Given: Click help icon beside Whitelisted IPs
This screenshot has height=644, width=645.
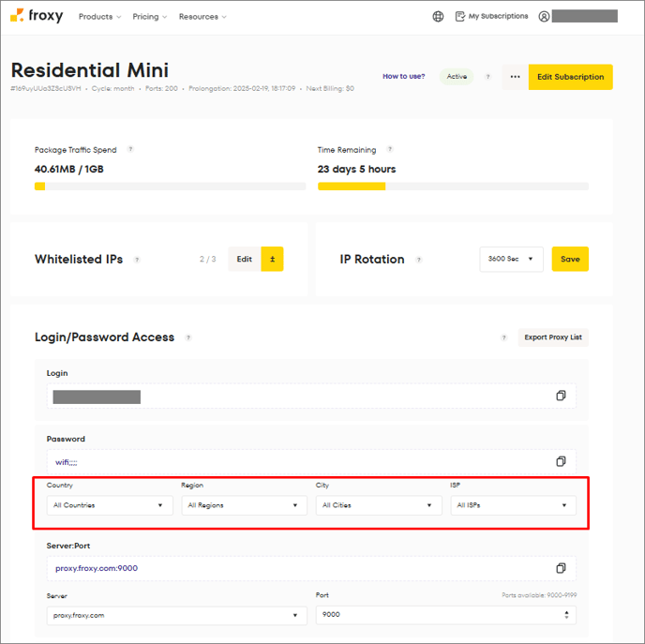Looking at the screenshot, I should click(x=137, y=260).
